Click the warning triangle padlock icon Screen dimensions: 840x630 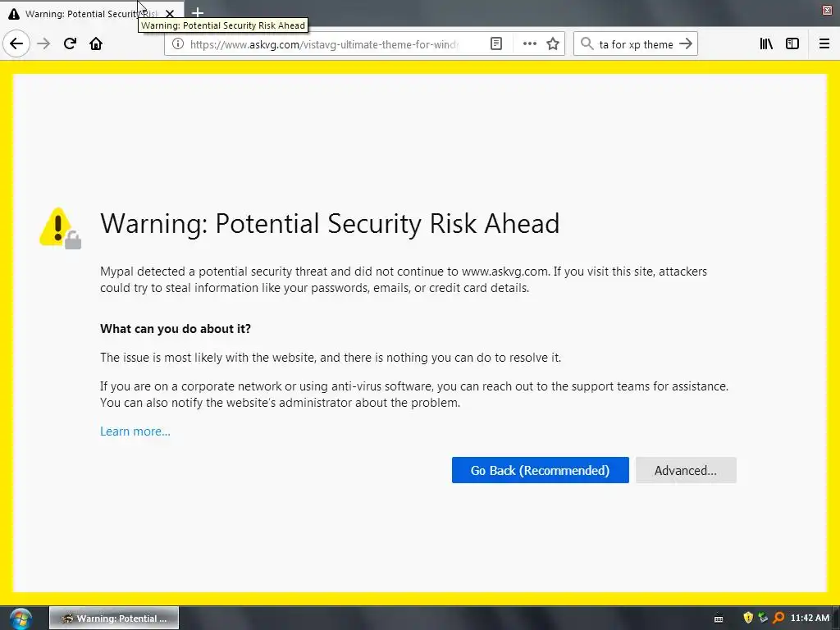click(61, 228)
